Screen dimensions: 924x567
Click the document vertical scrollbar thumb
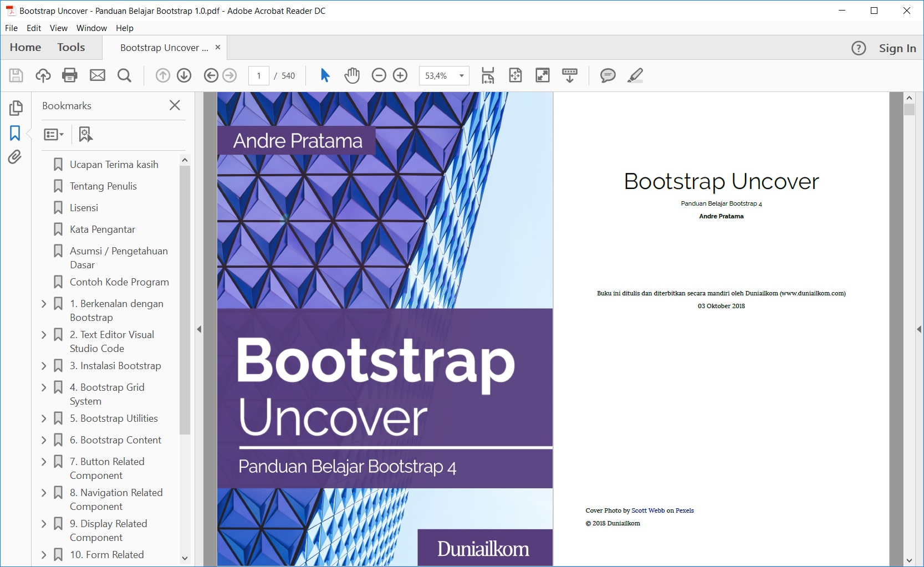click(909, 109)
